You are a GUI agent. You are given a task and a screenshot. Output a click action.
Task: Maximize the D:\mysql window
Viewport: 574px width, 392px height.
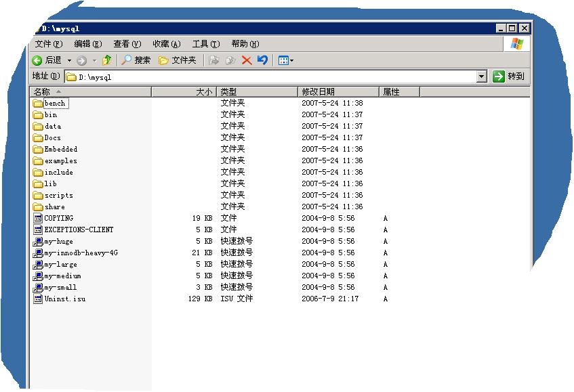pos(512,28)
